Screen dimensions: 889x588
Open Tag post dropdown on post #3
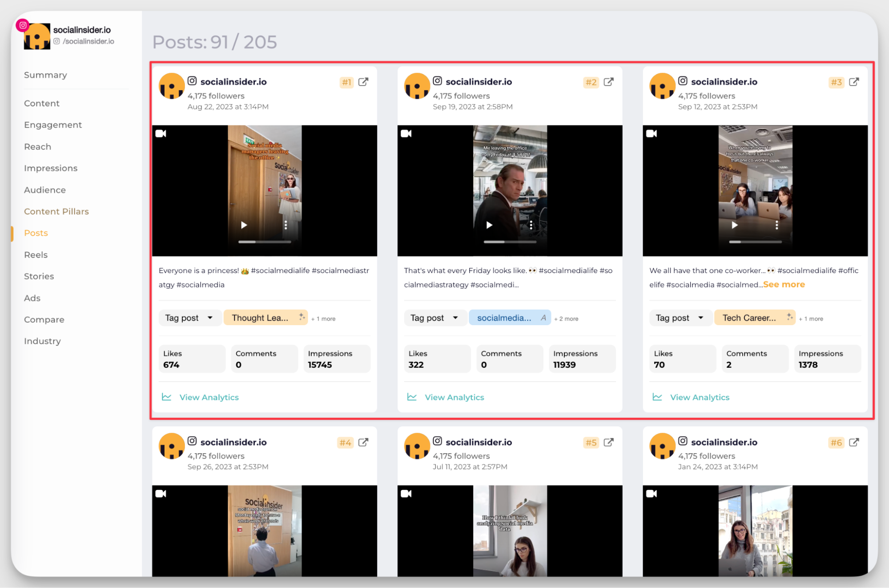click(680, 318)
